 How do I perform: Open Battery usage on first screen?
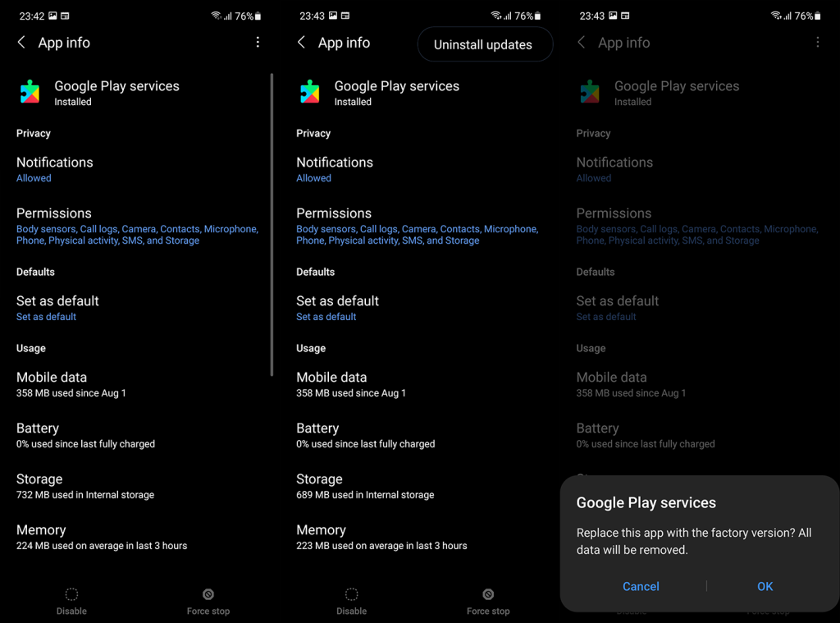(137, 435)
